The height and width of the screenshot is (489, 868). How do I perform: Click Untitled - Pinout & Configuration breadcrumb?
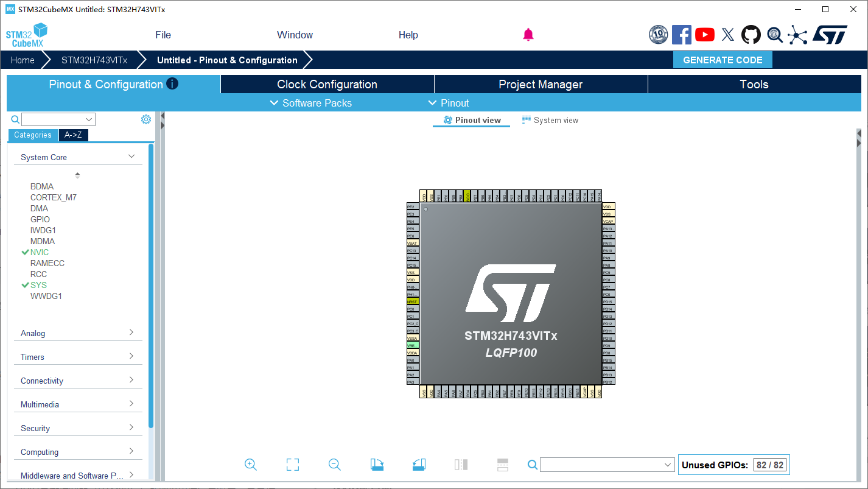[227, 60]
